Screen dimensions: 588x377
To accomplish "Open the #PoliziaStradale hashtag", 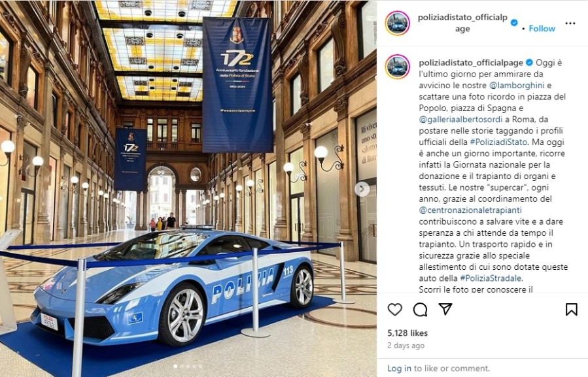I will point(491,278).
